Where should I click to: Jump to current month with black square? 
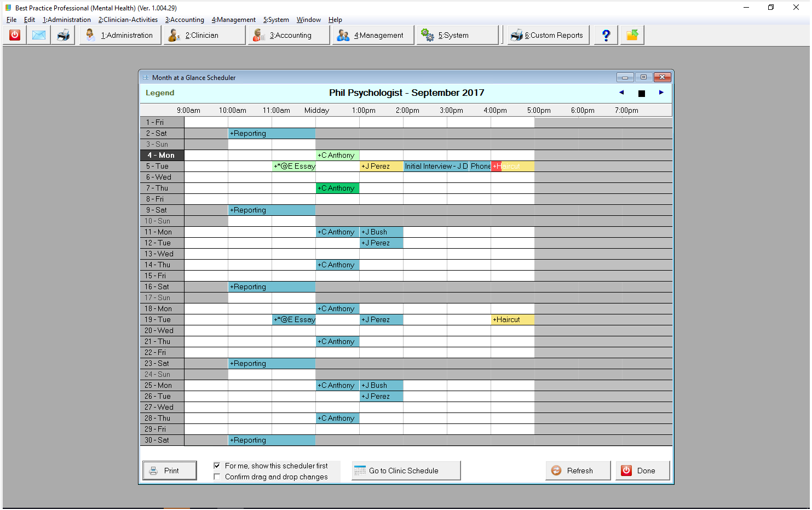[641, 94]
